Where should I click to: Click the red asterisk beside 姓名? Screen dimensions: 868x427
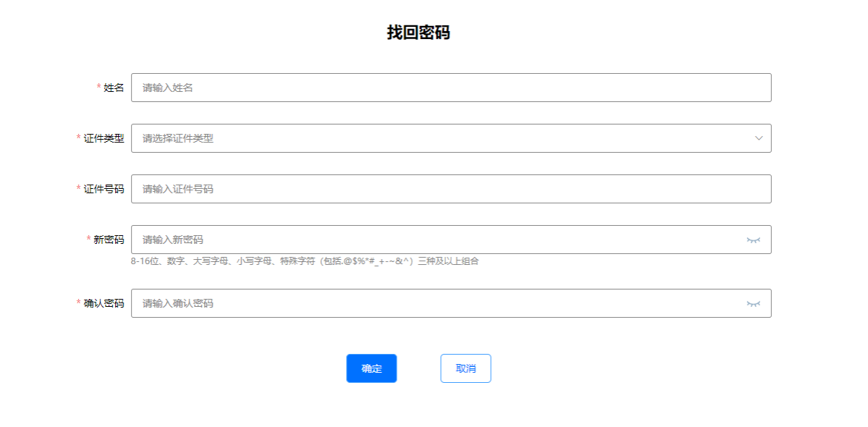[x=99, y=88]
